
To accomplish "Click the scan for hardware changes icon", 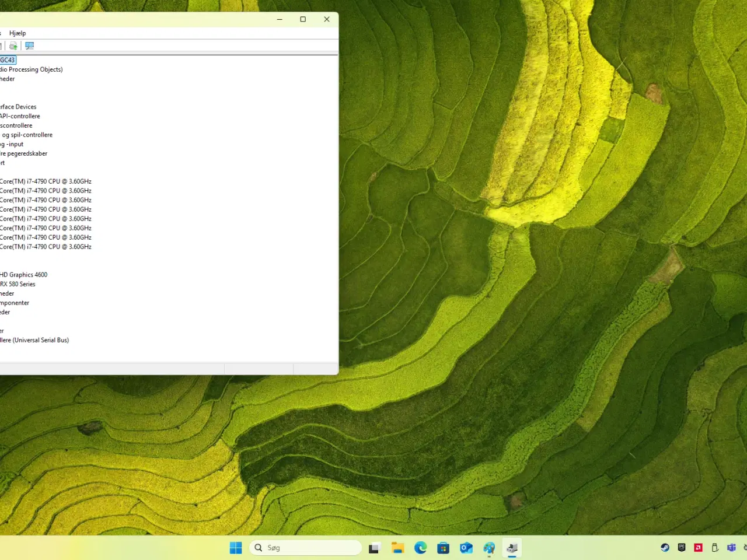I will tap(30, 46).
